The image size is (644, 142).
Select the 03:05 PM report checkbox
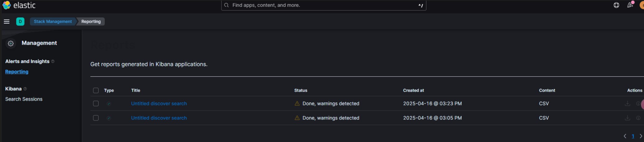[96, 118]
